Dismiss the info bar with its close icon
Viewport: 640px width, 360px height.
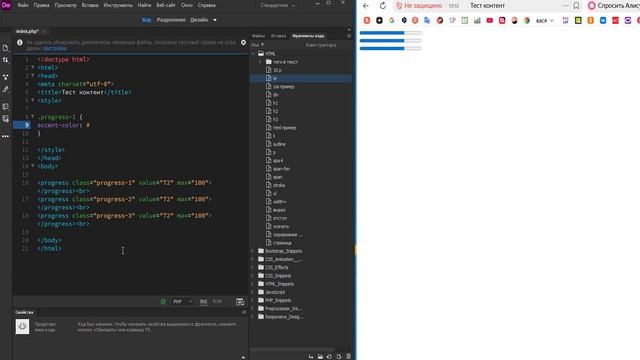point(243,42)
